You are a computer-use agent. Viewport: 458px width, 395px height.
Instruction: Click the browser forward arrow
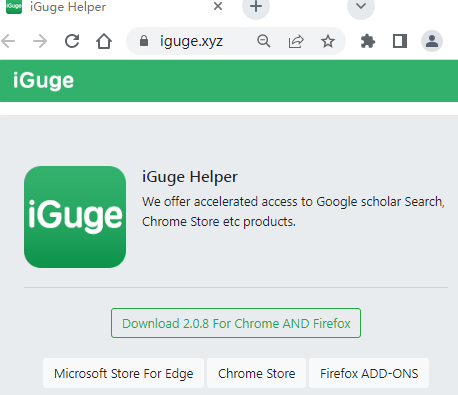pos(40,41)
